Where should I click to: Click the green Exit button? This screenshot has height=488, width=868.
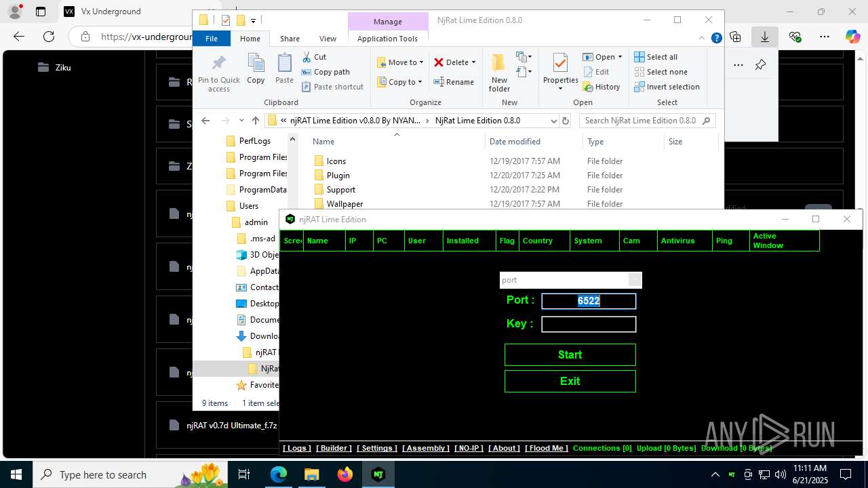pos(570,381)
